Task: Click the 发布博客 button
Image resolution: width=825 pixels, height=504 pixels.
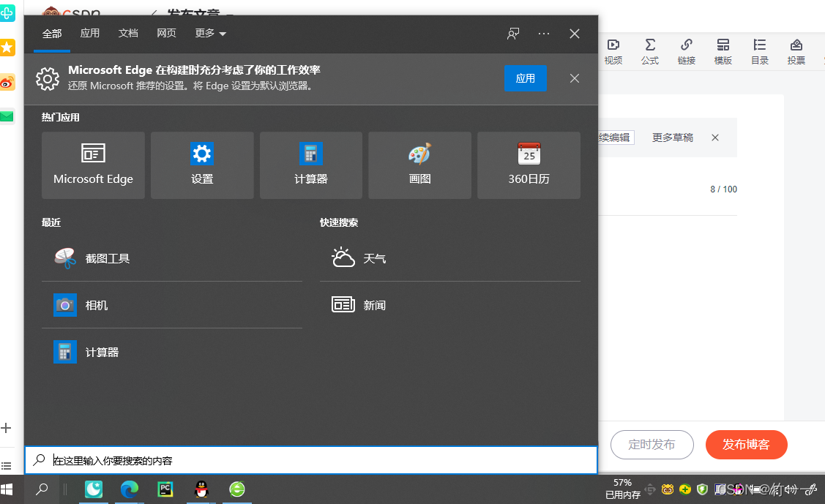Action: (x=746, y=445)
